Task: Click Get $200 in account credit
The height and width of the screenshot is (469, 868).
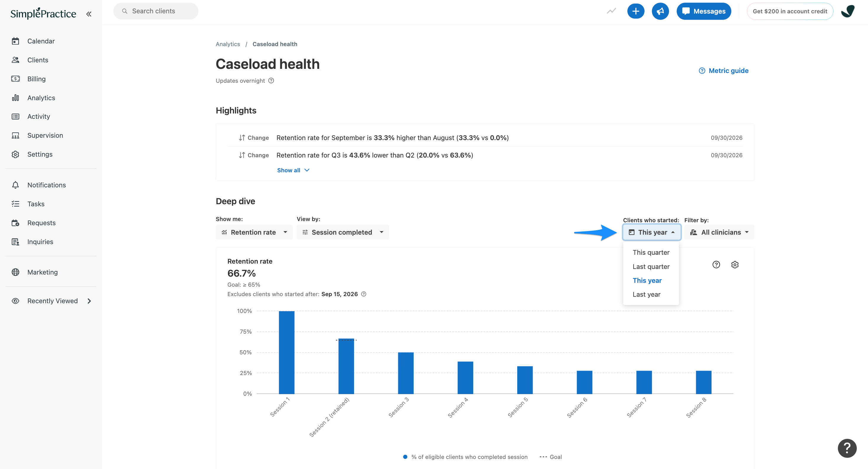Action: click(x=789, y=11)
